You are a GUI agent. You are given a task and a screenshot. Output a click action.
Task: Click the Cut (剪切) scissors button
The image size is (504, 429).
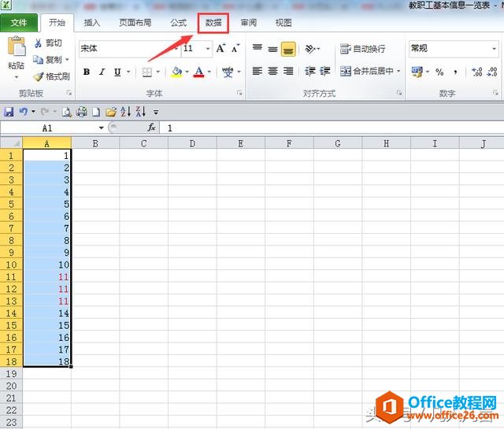tap(47, 43)
